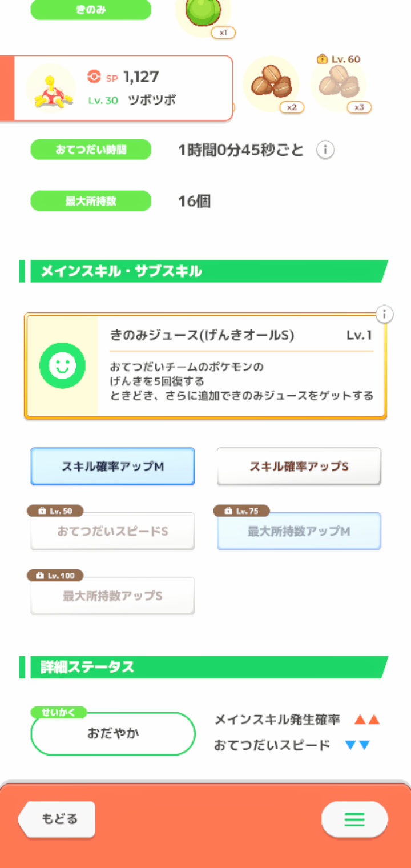
Task: Open the きのみジュース main skill card
Action: [241, 367]
